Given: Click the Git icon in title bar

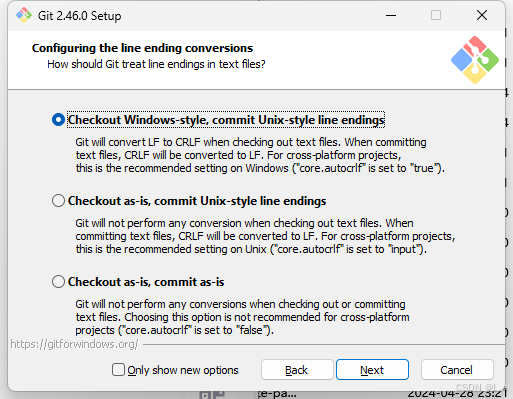Looking at the screenshot, I should point(24,15).
